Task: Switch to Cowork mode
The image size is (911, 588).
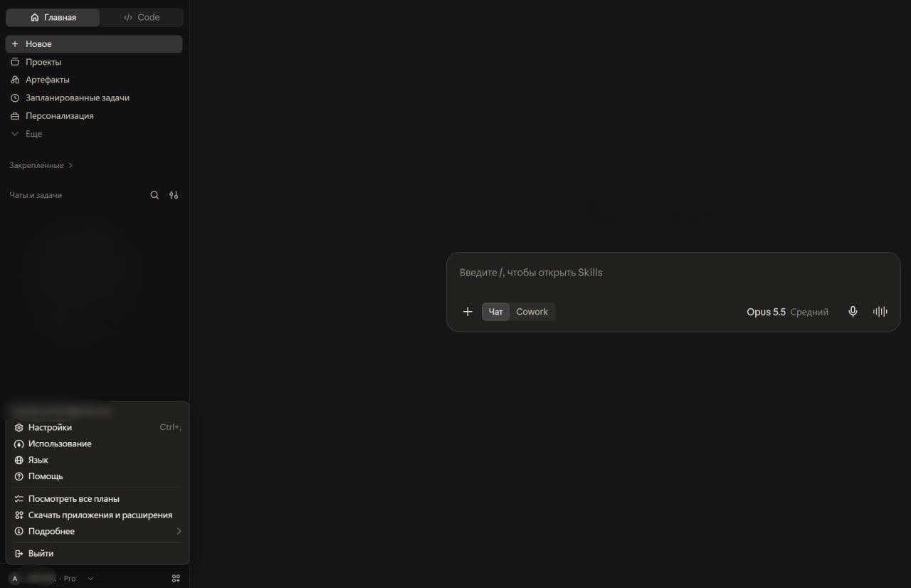Action: pos(532,312)
